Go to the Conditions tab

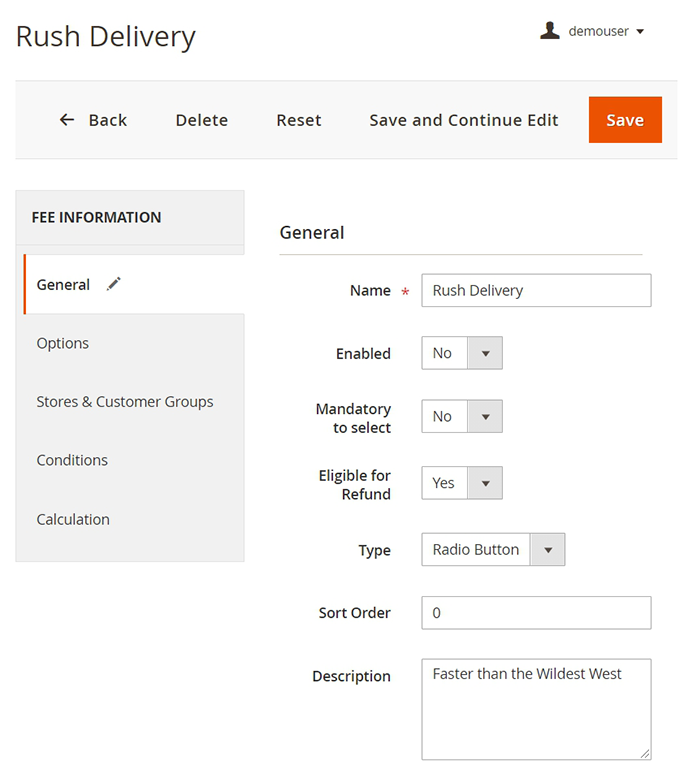(72, 460)
